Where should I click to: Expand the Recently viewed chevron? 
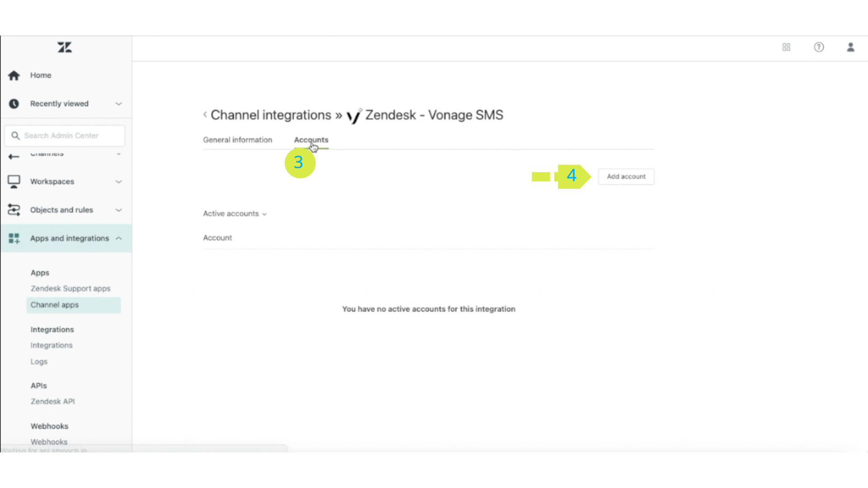tap(118, 104)
